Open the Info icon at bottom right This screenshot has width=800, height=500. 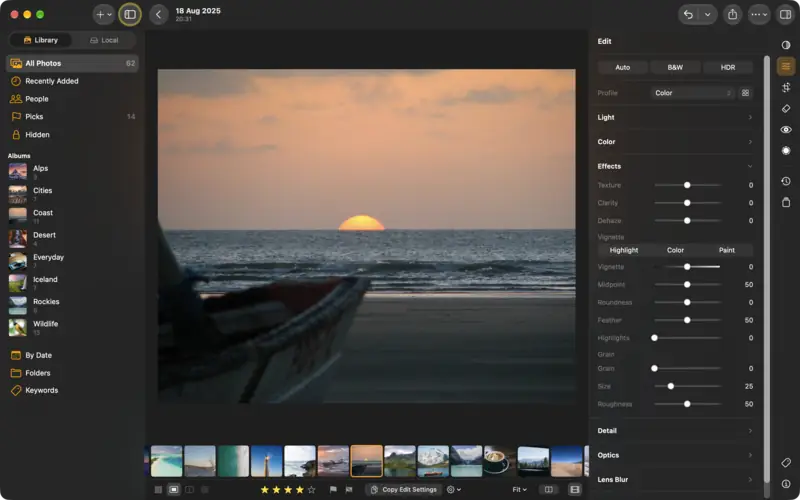point(786,484)
